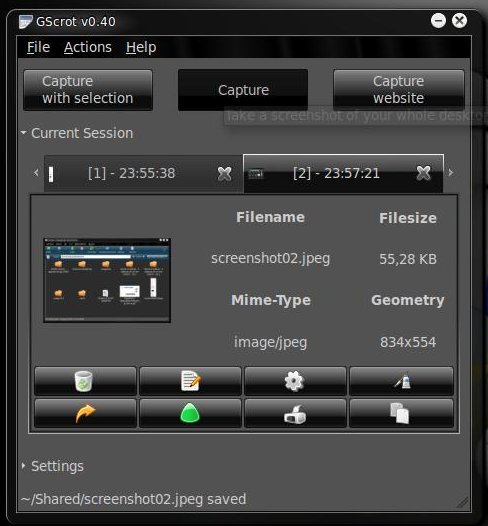Show the previous tabs with the left arrow
Image resolution: width=488 pixels, height=526 pixels.
click(x=36, y=173)
